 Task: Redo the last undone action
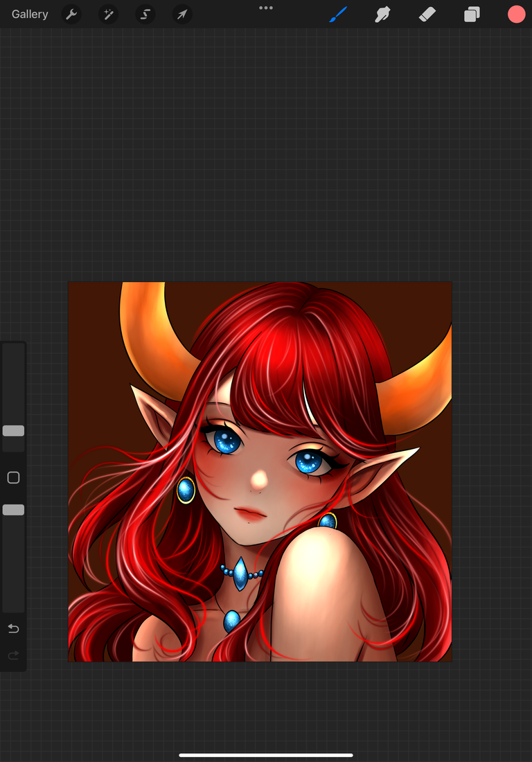(x=14, y=655)
